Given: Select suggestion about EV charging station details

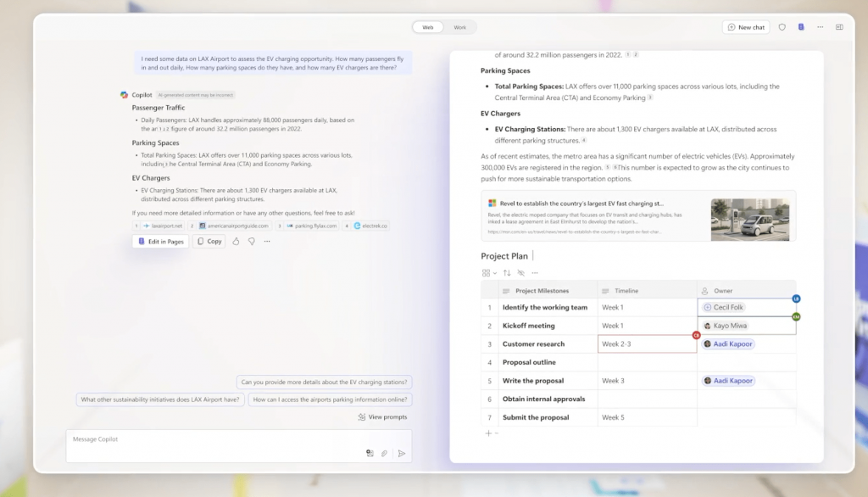Looking at the screenshot, I should pos(324,382).
